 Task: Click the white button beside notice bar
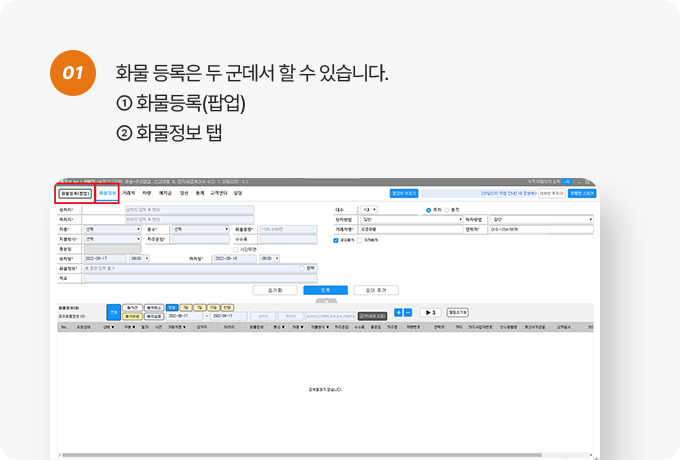[552, 193]
